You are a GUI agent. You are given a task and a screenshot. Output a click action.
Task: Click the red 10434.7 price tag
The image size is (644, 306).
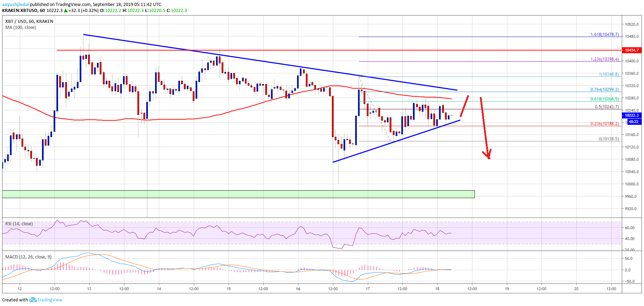point(632,50)
